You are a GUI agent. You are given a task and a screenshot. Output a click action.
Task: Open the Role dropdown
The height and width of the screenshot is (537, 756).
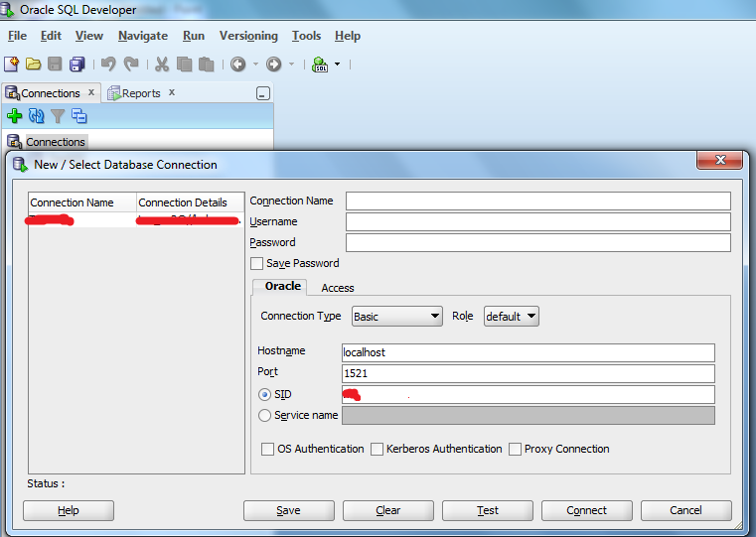511,317
